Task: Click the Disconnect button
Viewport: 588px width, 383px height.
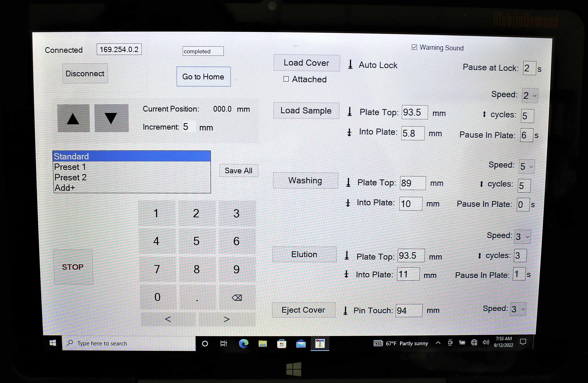Action: pos(84,73)
